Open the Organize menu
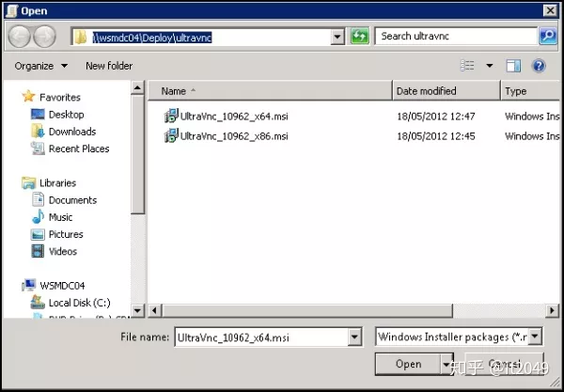 tap(40, 66)
